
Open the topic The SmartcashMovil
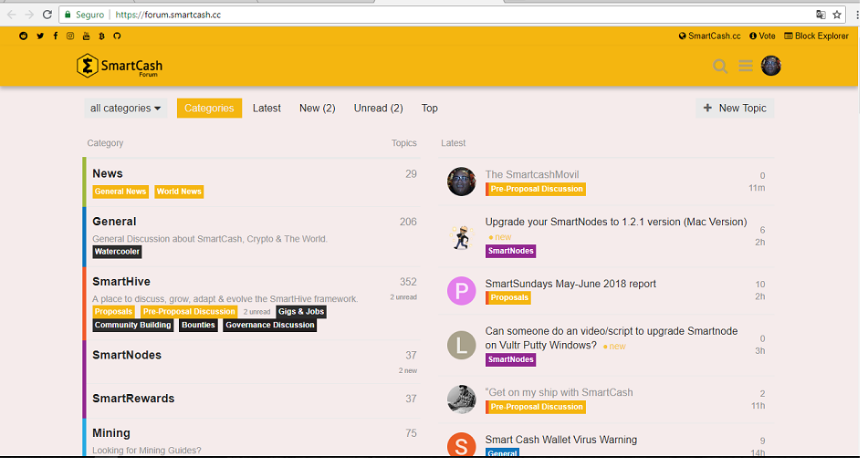coord(532,174)
